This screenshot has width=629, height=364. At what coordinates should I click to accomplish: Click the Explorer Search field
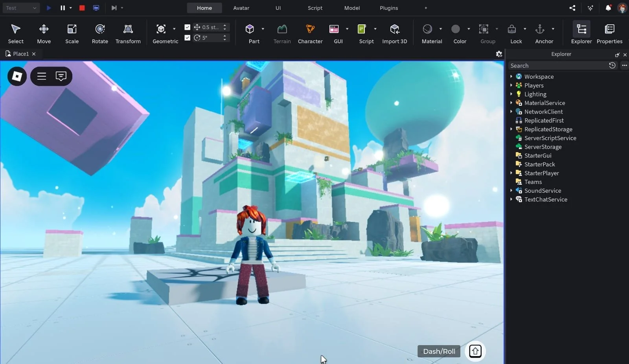[x=557, y=66]
